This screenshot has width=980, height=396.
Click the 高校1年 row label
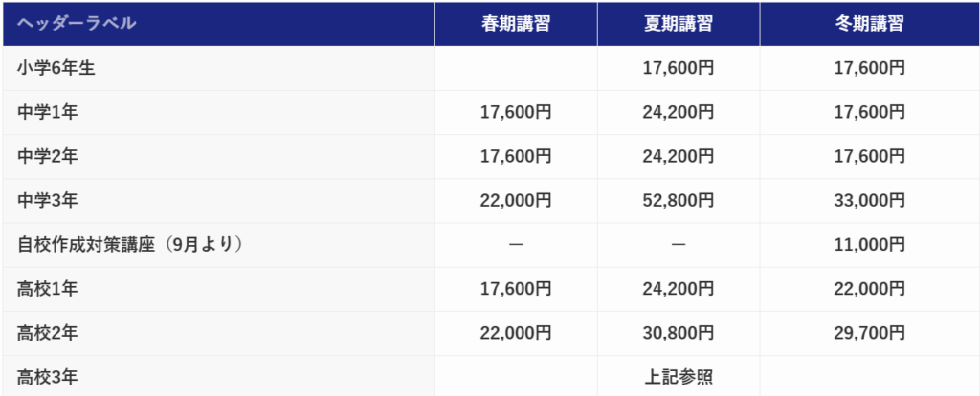coord(47,289)
